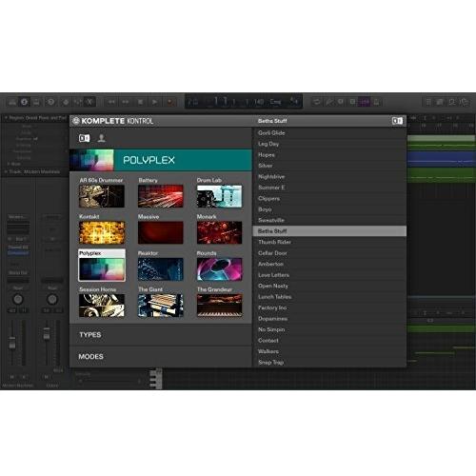The width and height of the screenshot is (476, 476).
Task: Load the Snap Trap preset
Action: 329,363
